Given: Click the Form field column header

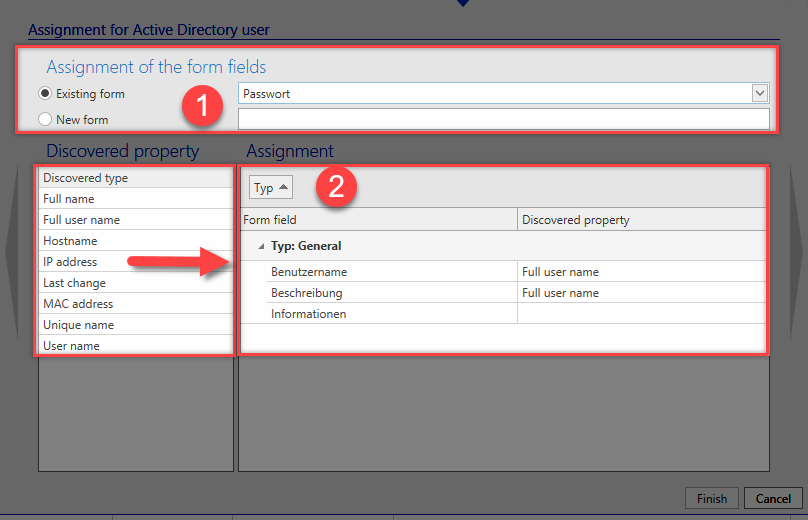Looking at the screenshot, I should pos(379,220).
